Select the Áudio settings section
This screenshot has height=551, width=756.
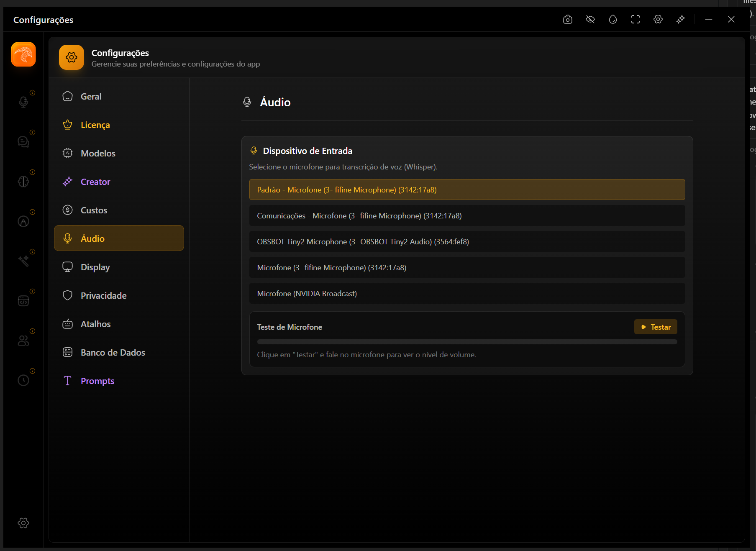coord(119,238)
